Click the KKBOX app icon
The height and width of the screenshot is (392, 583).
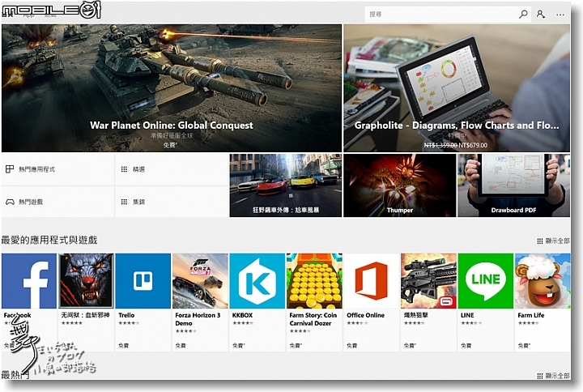pos(257,281)
